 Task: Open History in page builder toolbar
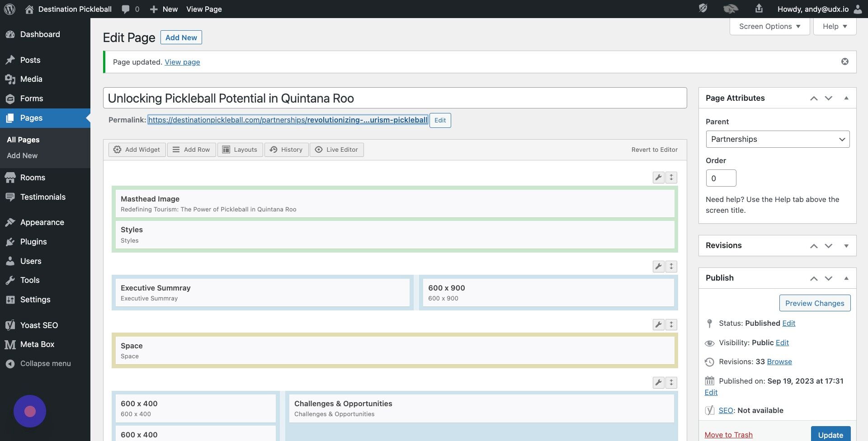click(x=286, y=150)
